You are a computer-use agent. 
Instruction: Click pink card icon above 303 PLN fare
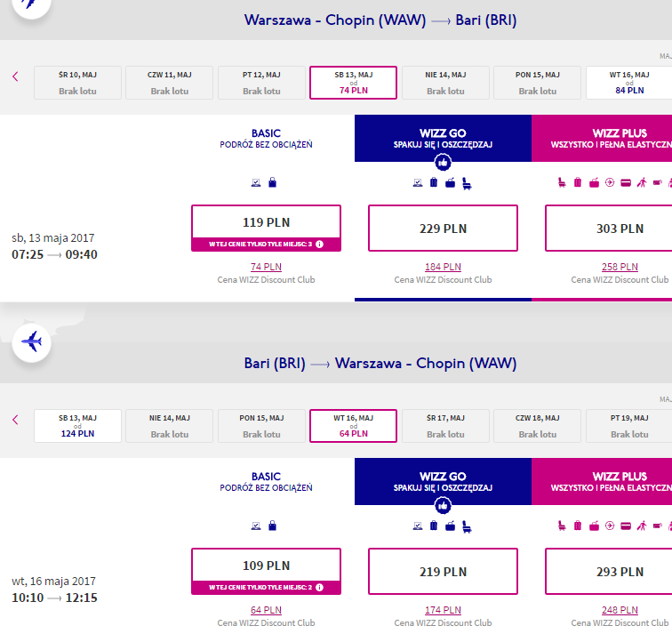tap(626, 183)
